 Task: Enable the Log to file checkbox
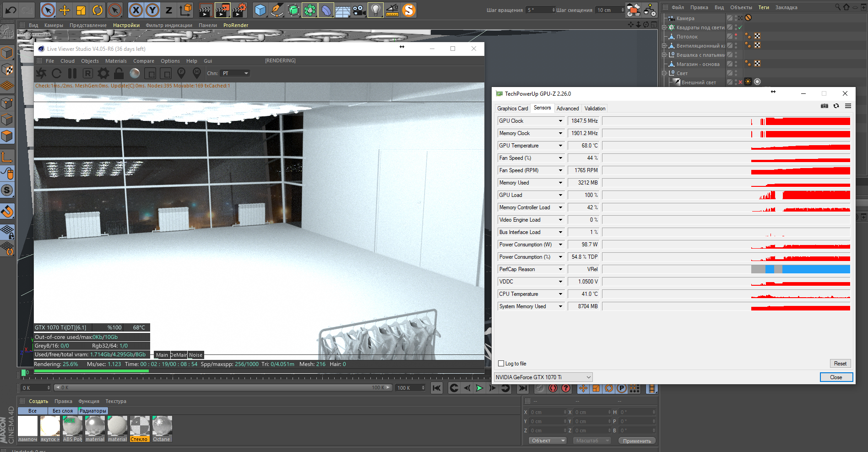501,364
